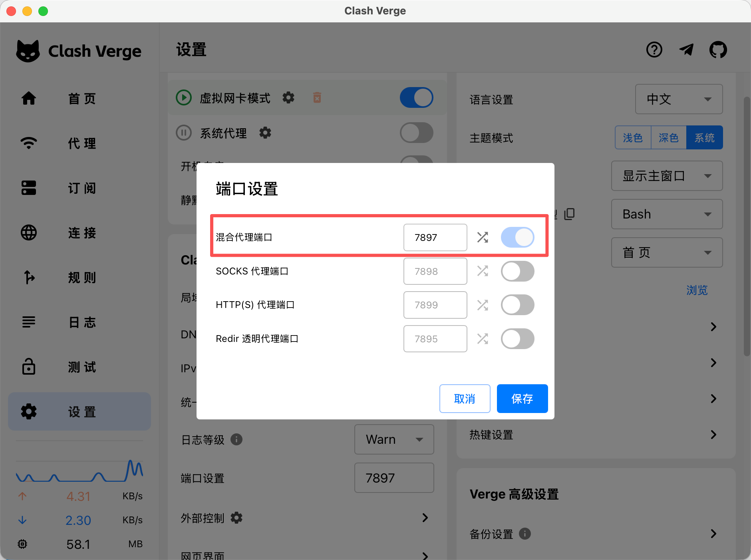Click the mixed proxy port field 7897 in dialog
Viewport: 751px width, 560px height.
[x=435, y=237]
